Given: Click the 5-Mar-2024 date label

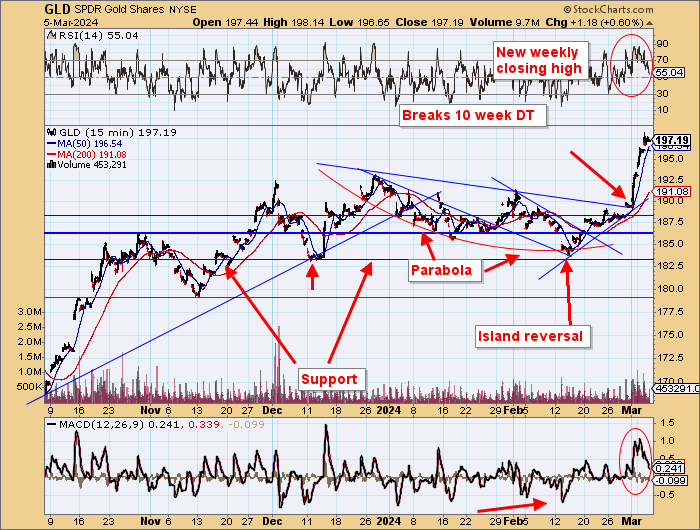Looking at the screenshot, I should 71,23.
